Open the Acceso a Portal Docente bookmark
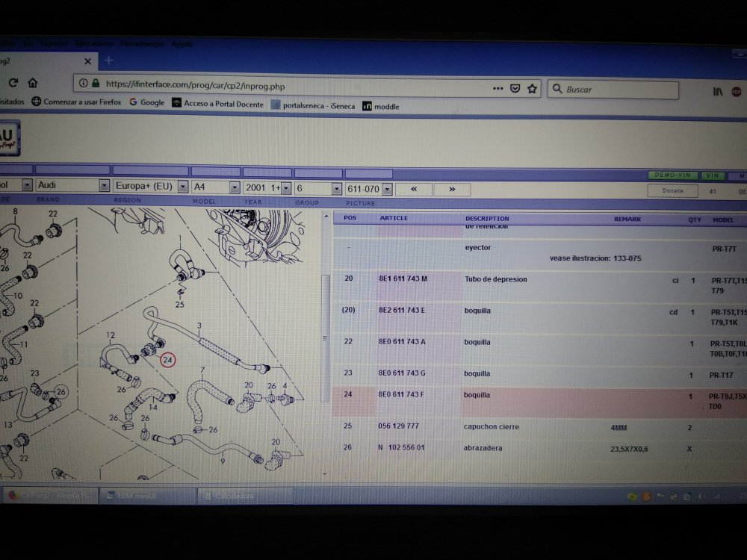 (x=217, y=103)
